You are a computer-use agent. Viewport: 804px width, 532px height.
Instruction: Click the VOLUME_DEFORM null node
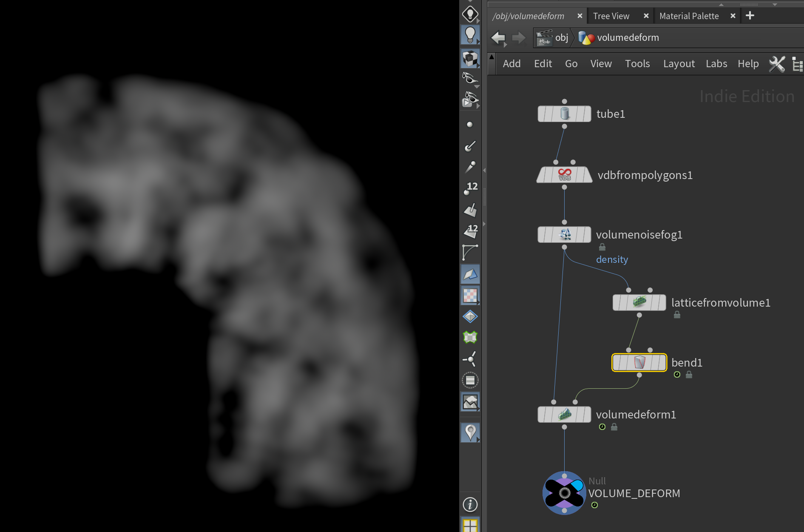[564, 493]
